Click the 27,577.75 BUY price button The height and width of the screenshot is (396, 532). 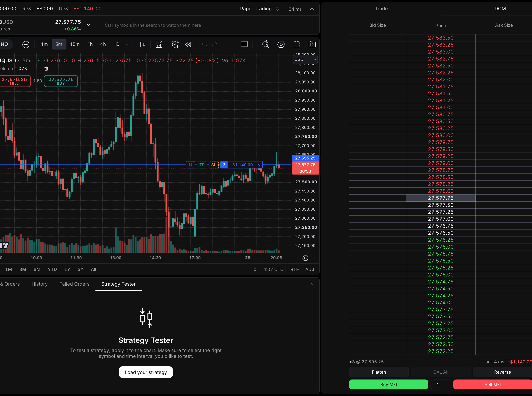click(x=61, y=81)
